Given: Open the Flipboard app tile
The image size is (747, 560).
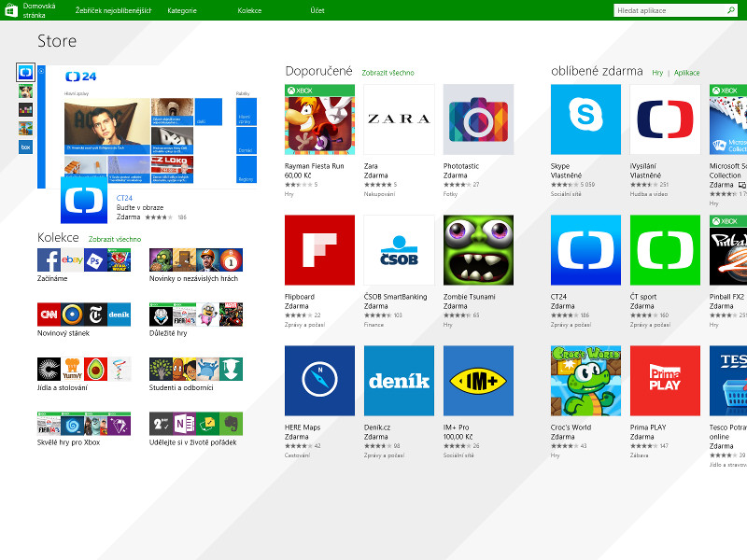Looking at the screenshot, I should (x=319, y=250).
